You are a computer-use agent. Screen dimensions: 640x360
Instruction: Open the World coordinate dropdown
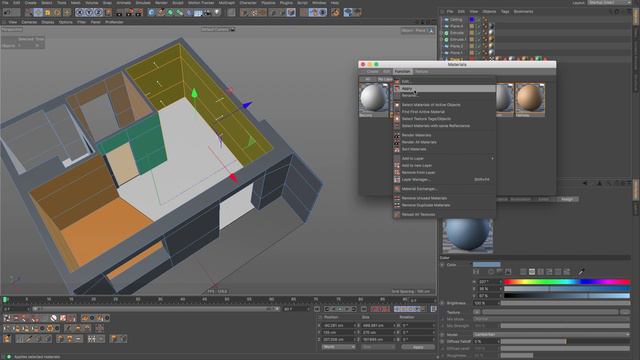[338, 347]
